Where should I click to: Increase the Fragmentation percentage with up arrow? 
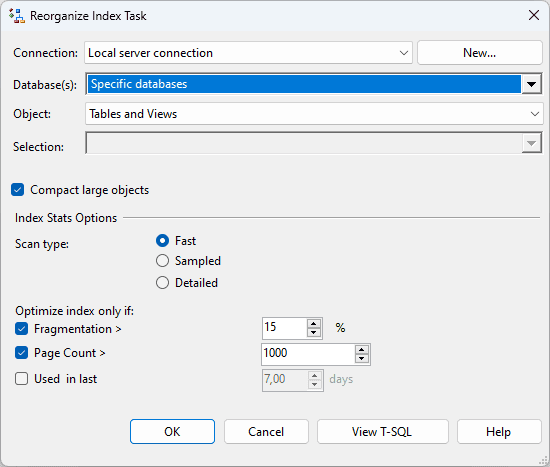click(x=314, y=324)
